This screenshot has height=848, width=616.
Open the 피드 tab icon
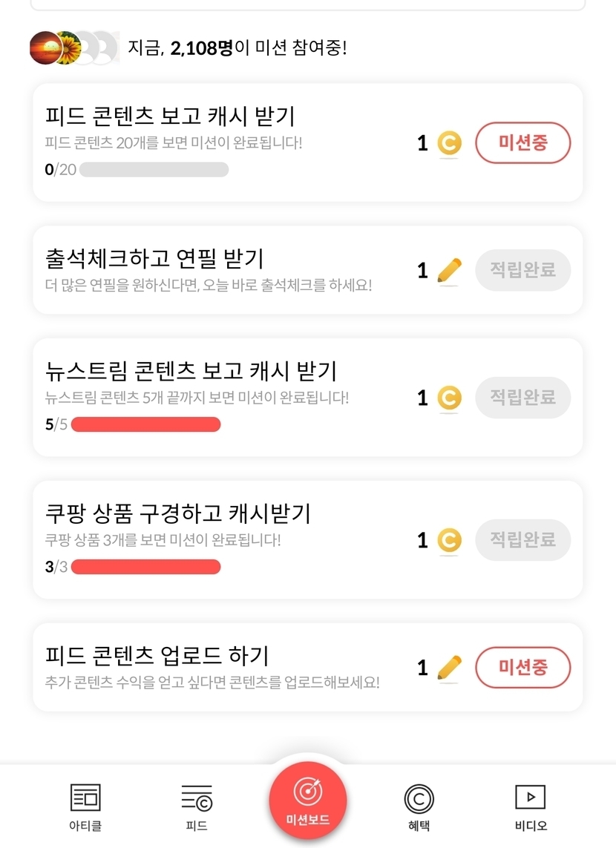(x=197, y=798)
